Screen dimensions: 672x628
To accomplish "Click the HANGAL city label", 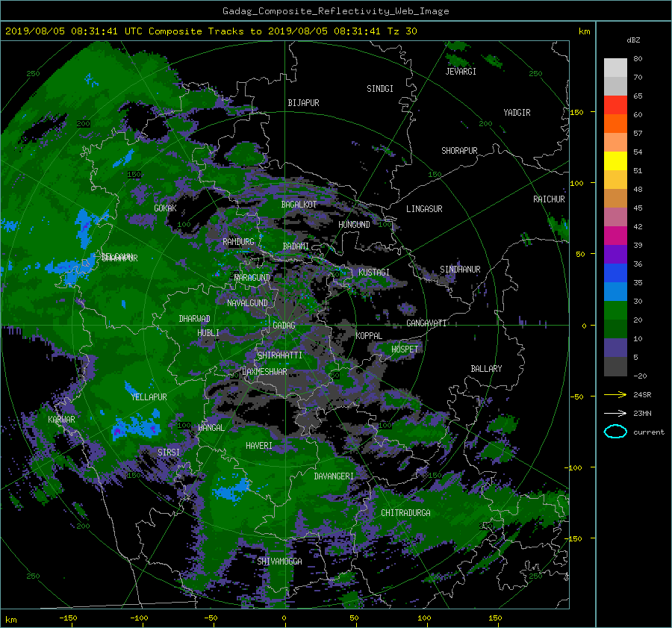I will (x=211, y=428).
